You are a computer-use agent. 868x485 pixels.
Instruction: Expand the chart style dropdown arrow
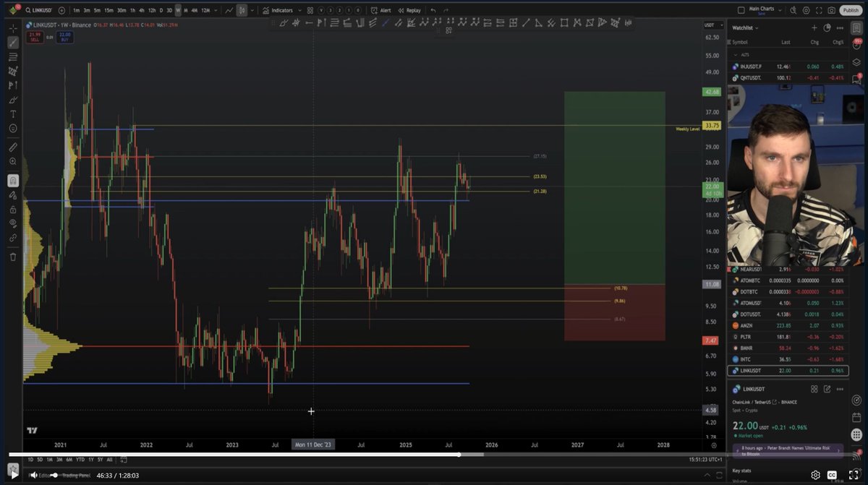tap(253, 10)
